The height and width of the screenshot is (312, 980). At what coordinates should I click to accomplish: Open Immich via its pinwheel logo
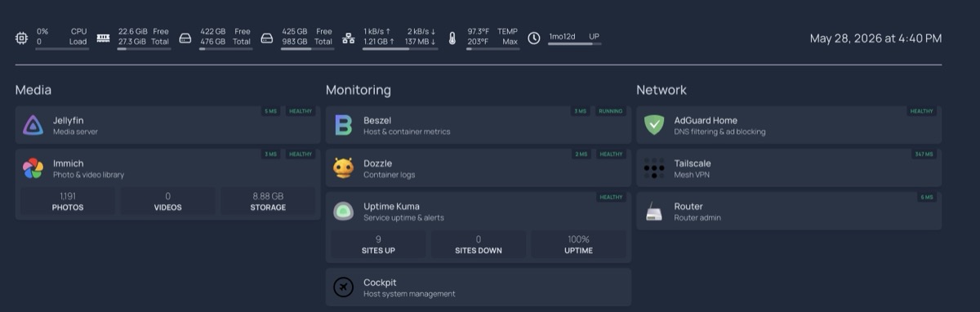(33, 168)
